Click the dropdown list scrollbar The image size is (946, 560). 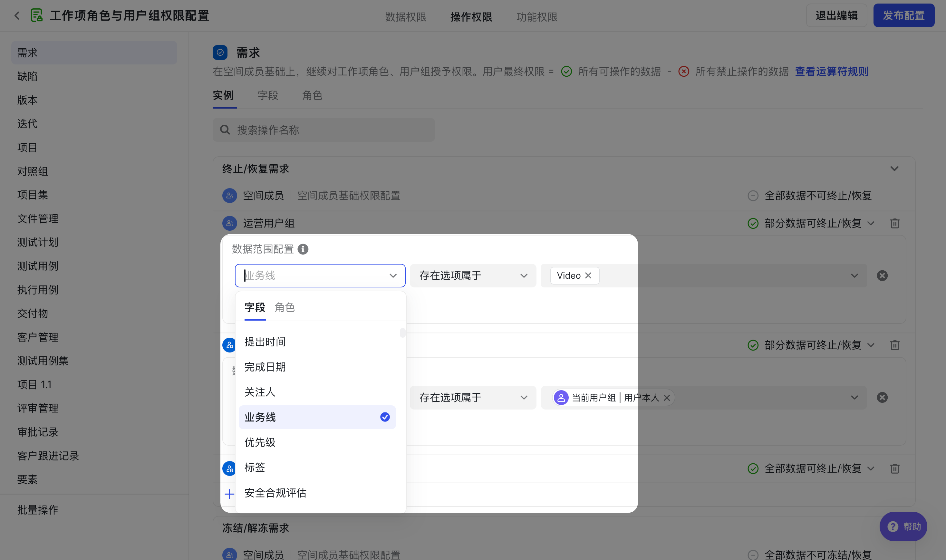(x=402, y=333)
